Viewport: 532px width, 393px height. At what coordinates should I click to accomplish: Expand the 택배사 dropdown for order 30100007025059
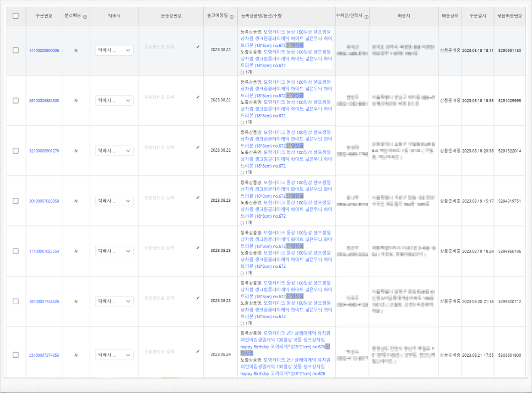click(115, 201)
